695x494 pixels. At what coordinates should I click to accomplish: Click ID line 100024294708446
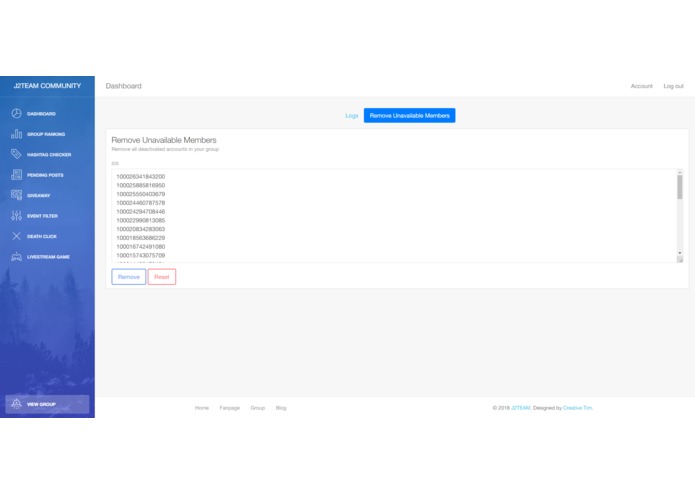[141, 211]
